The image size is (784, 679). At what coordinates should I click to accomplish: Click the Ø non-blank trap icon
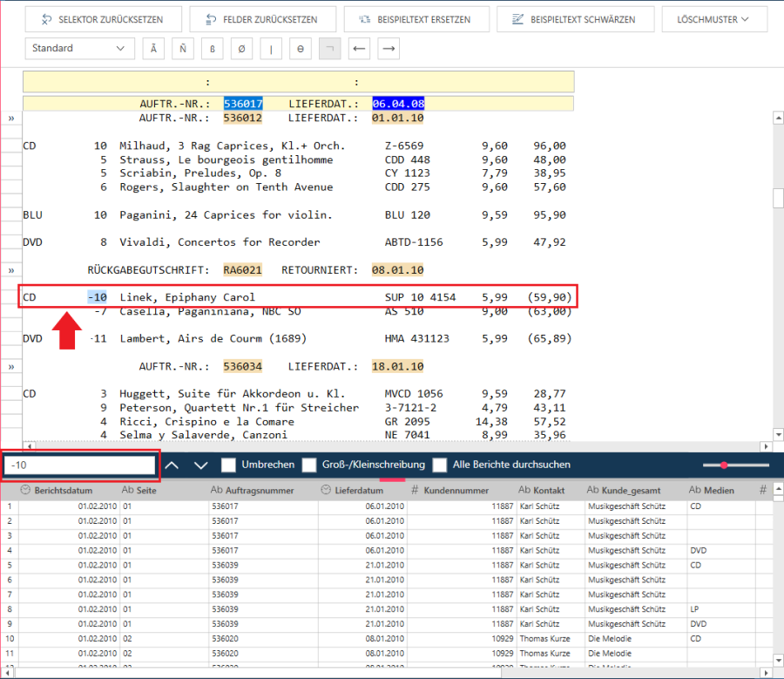tap(241, 49)
